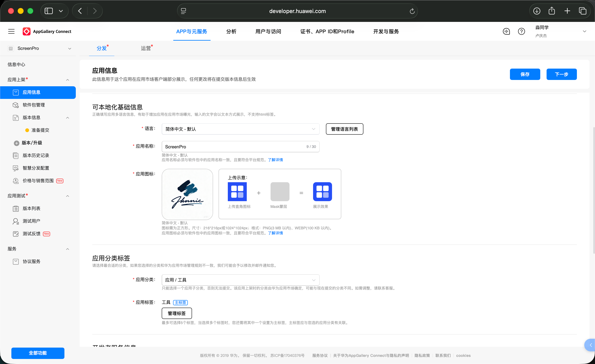Open 信息中心 in the sidebar

(16, 64)
